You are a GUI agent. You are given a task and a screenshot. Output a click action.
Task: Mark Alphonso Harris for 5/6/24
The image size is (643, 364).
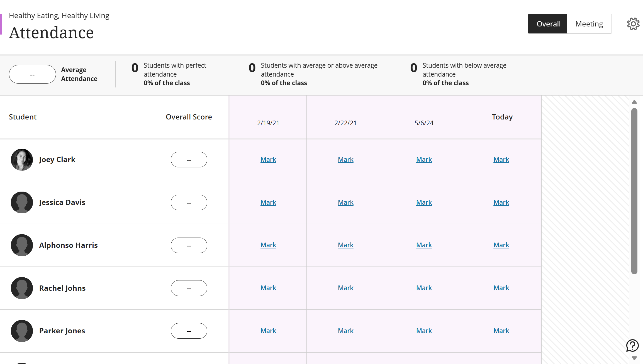pyautogui.click(x=424, y=245)
